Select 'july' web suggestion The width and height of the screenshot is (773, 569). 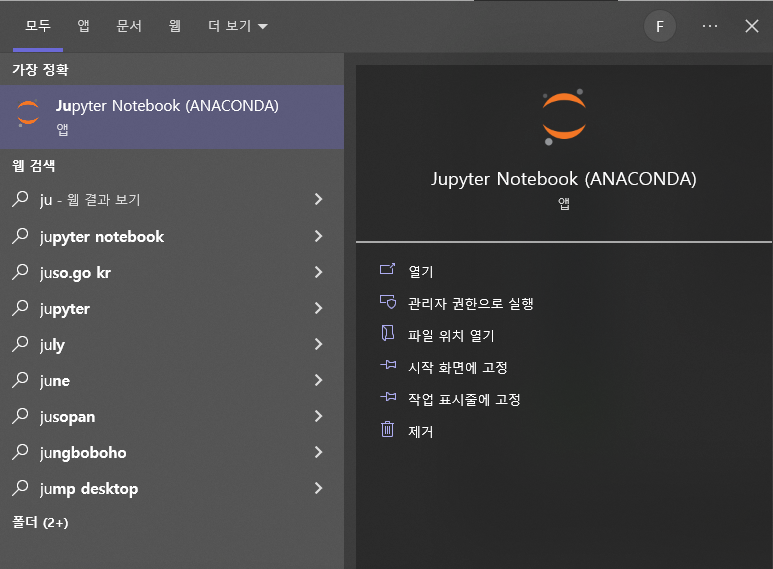[x=52, y=345]
